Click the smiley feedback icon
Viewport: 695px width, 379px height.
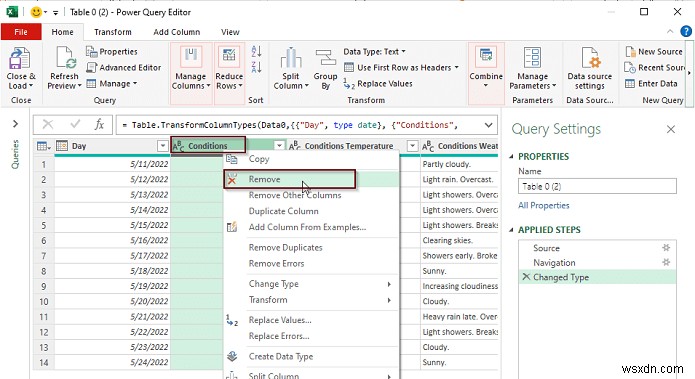click(x=36, y=12)
